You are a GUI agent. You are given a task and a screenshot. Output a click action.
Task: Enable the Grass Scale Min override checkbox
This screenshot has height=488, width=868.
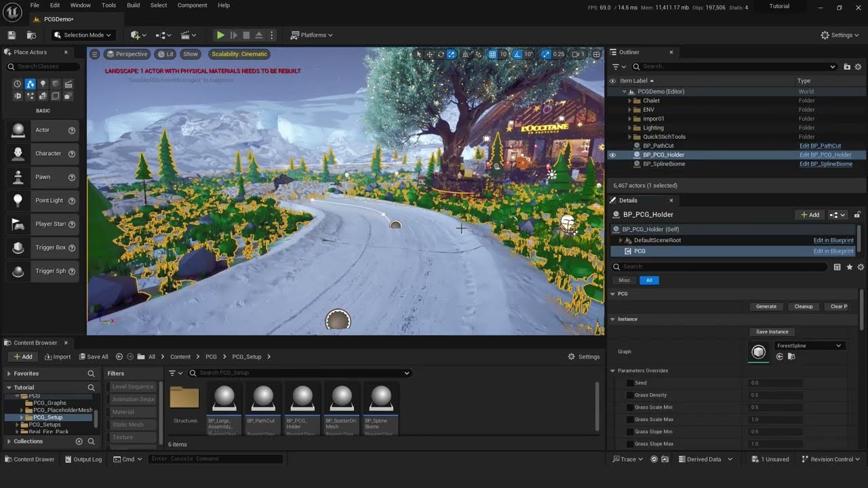point(630,407)
